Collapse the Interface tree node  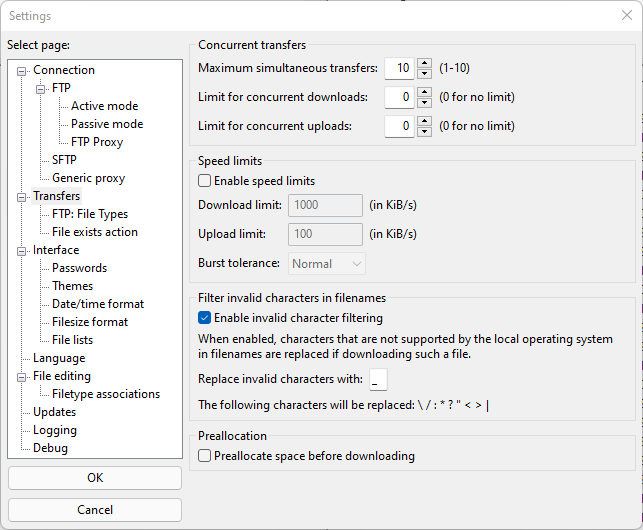pos(21,251)
